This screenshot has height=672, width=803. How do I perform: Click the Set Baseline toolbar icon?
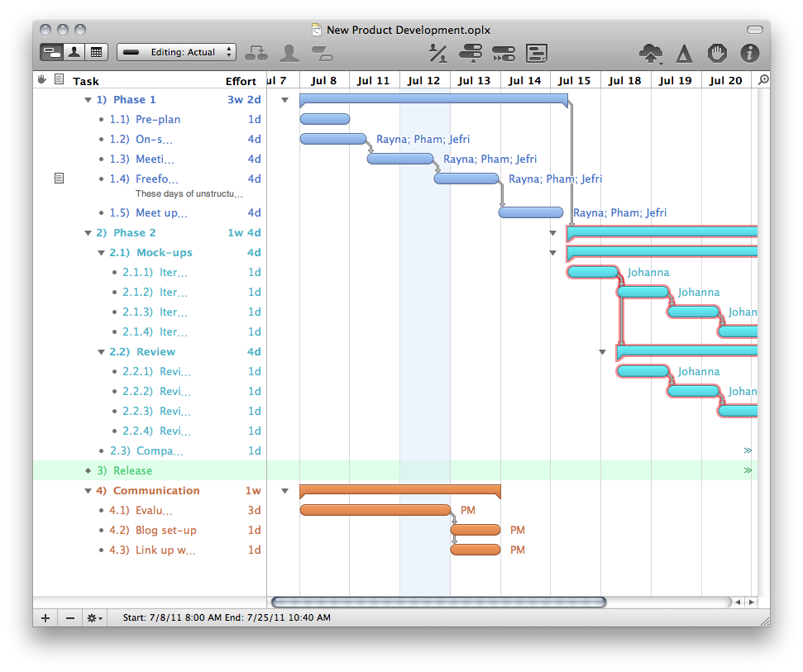pos(537,53)
